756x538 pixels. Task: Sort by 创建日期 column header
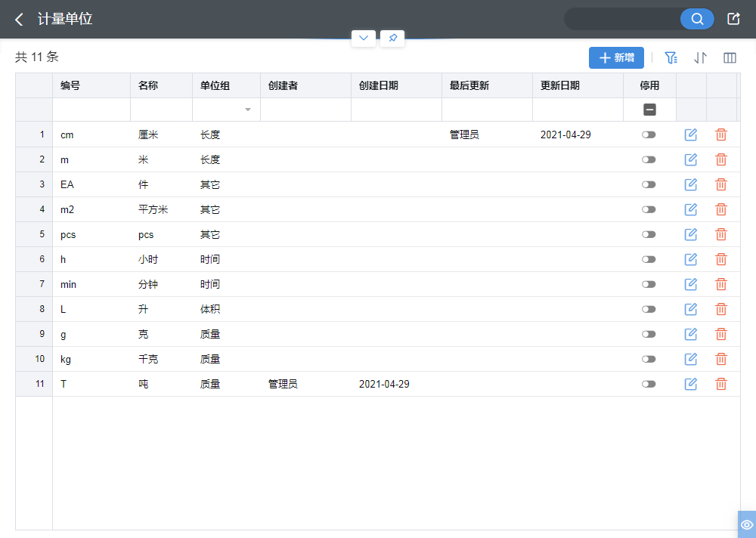tap(396, 85)
